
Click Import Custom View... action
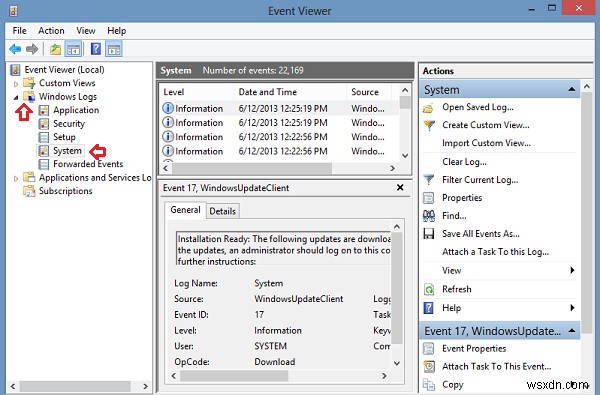[486, 143]
